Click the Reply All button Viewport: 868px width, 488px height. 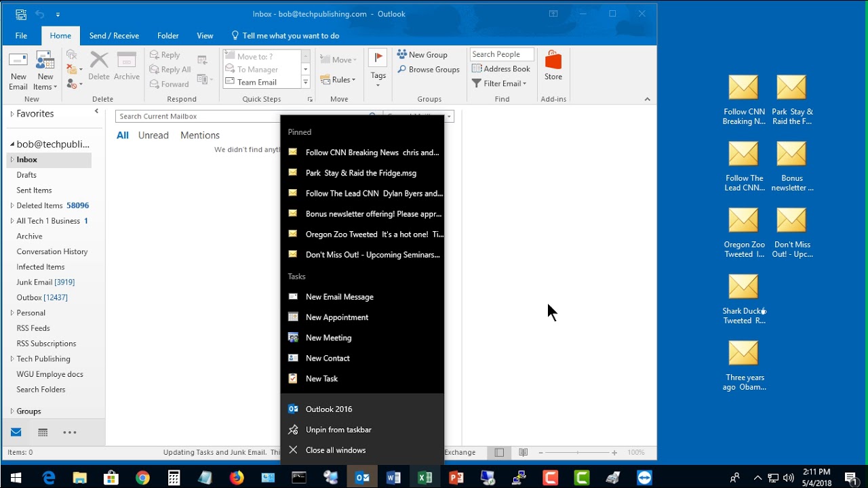[170, 69]
